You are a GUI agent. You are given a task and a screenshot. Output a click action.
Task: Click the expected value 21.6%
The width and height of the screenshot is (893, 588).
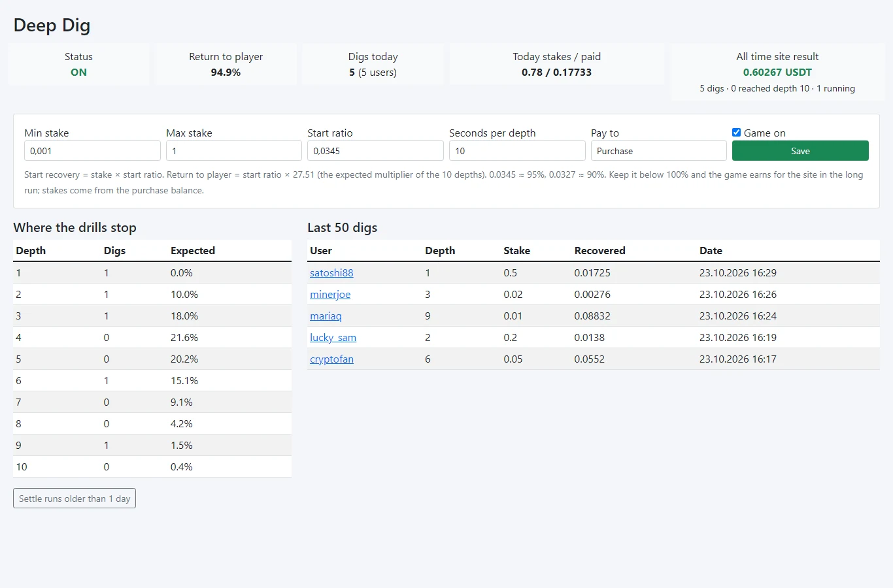pos(184,337)
